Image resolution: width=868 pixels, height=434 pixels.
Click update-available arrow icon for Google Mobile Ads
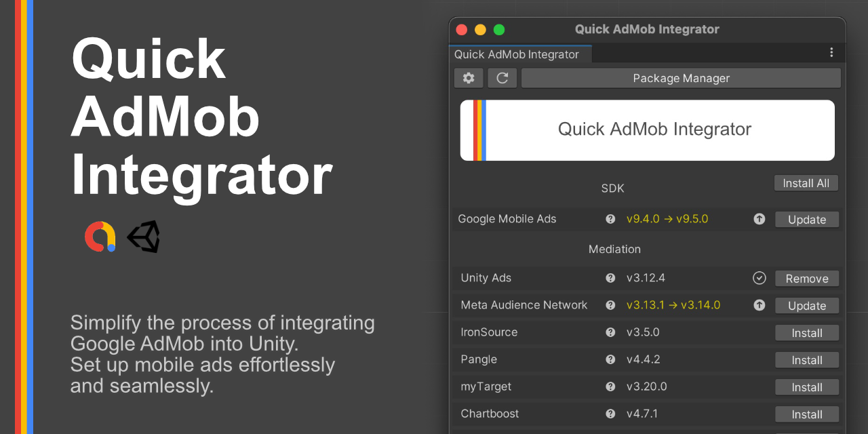pyautogui.click(x=759, y=219)
